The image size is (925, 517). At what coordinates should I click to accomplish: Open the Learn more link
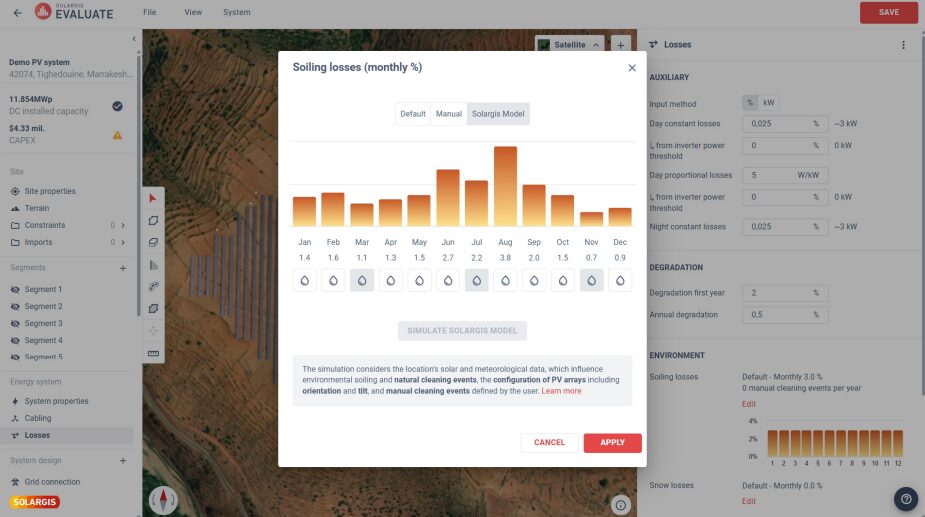tap(561, 391)
